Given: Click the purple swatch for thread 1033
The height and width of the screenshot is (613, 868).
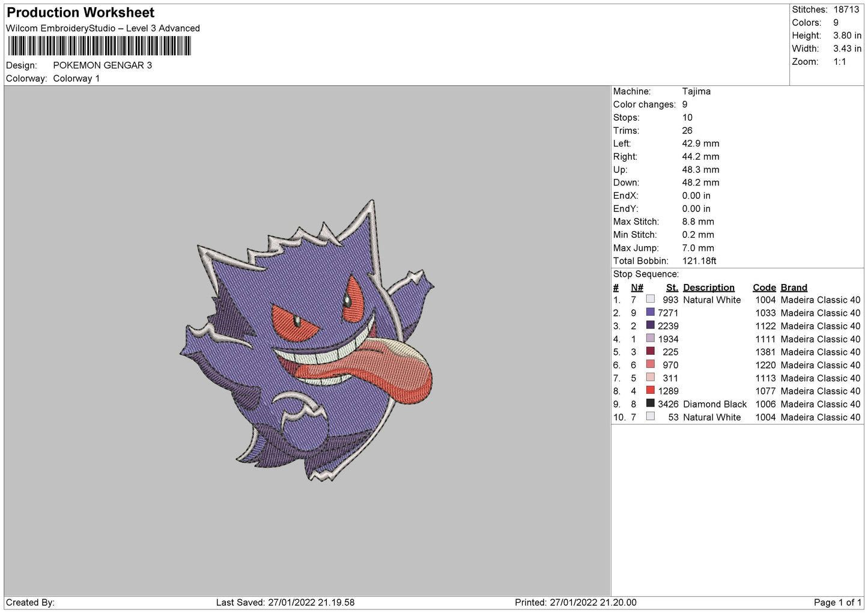Looking at the screenshot, I should pos(650,312).
